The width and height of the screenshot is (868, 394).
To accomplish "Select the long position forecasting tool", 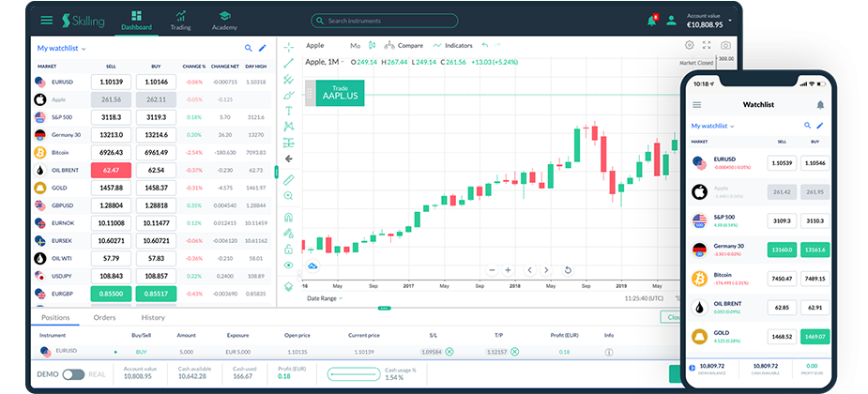I will [288, 143].
